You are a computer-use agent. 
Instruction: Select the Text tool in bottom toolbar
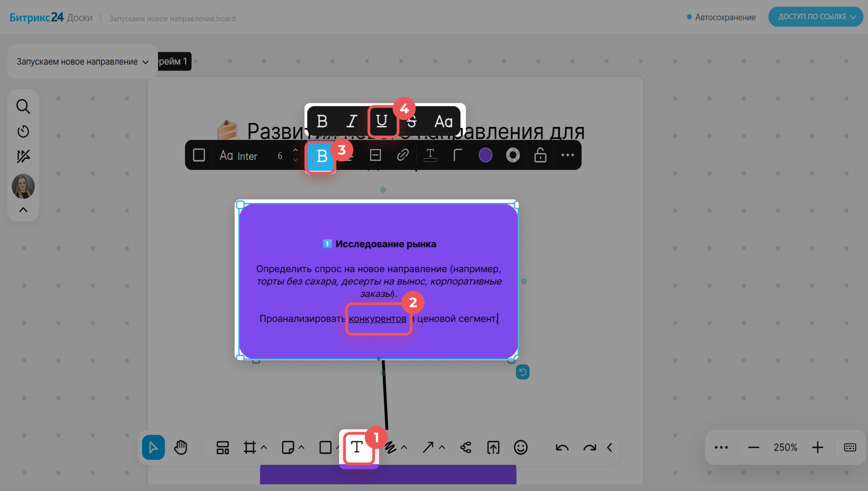click(x=357, y=447)
